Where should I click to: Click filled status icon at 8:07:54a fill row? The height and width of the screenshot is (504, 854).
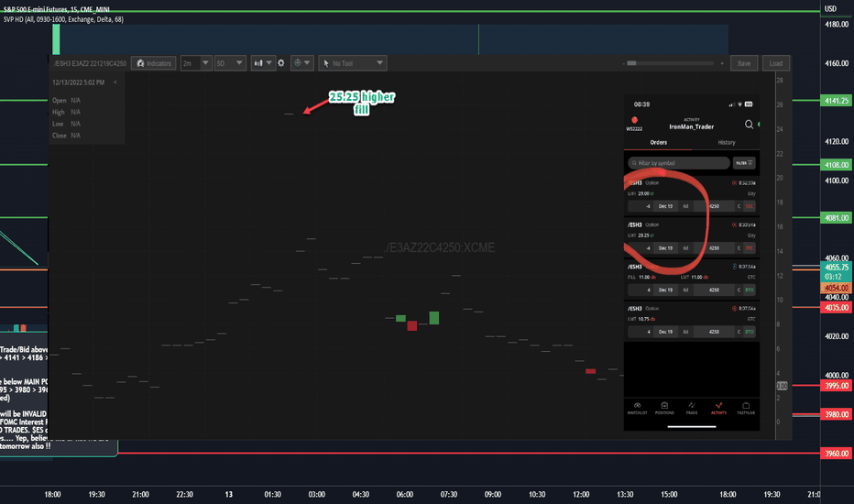[734, 267]
